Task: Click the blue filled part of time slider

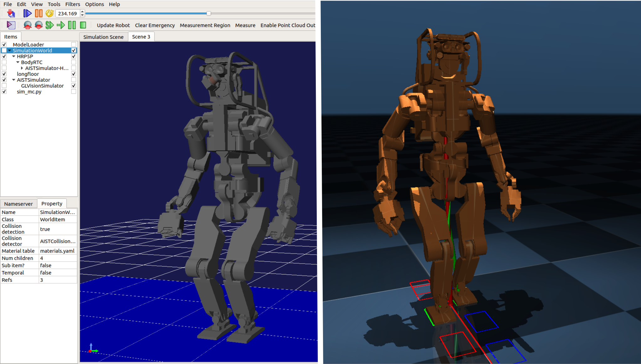Action: (x=146, y=13)
